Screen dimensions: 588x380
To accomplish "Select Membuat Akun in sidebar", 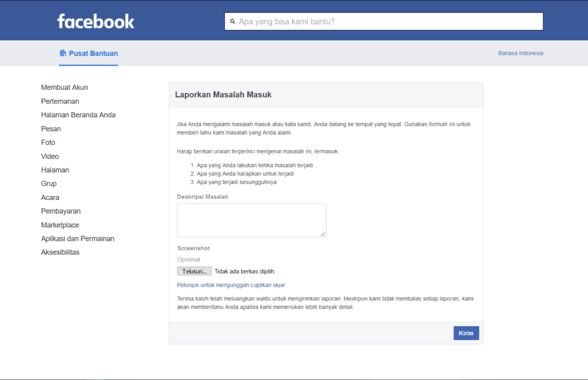I will 64,87.
